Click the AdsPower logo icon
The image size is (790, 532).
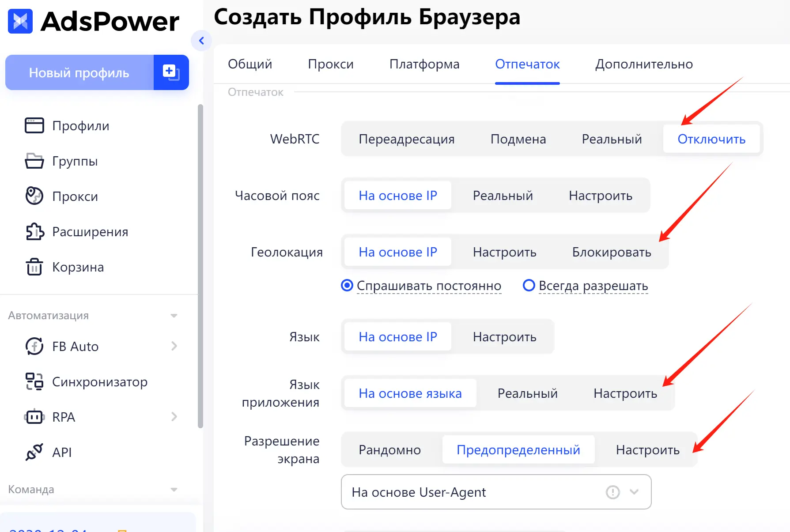click(x=20, y=21)
